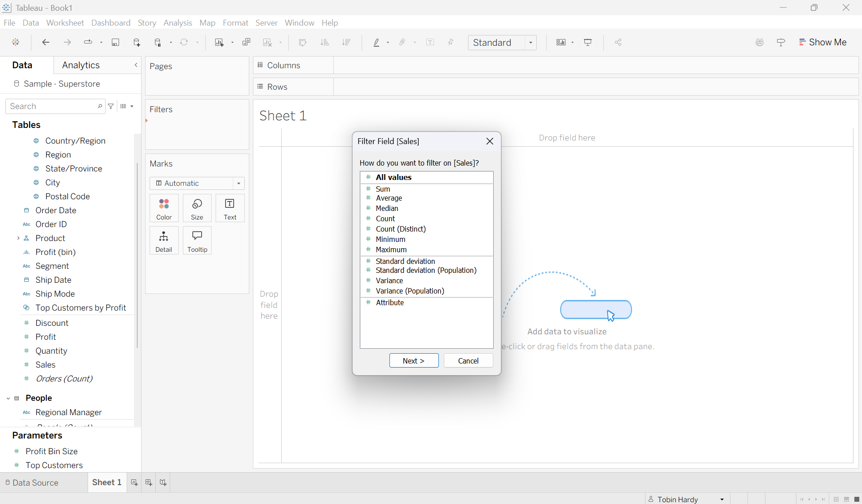This screenshot has height=504, width=862.
Task: Click the Share workbook toolbar icon
Action: tap(618, 42)
